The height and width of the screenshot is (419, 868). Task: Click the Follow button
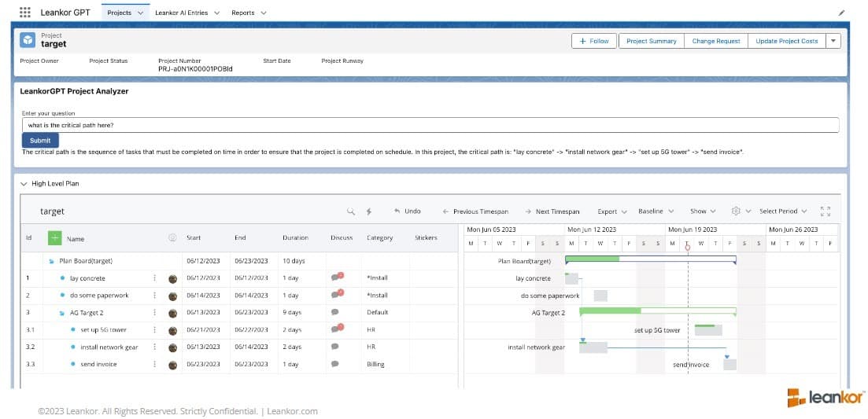(594, 41)
